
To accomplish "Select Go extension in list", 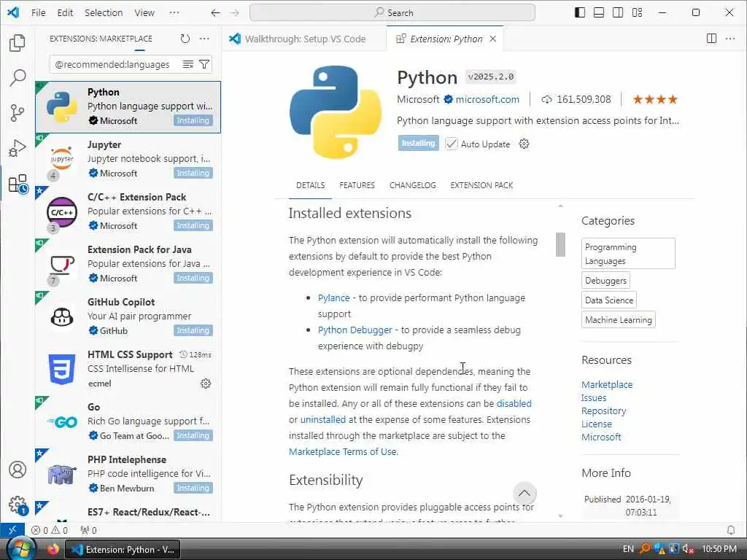I will click(128, 421).
